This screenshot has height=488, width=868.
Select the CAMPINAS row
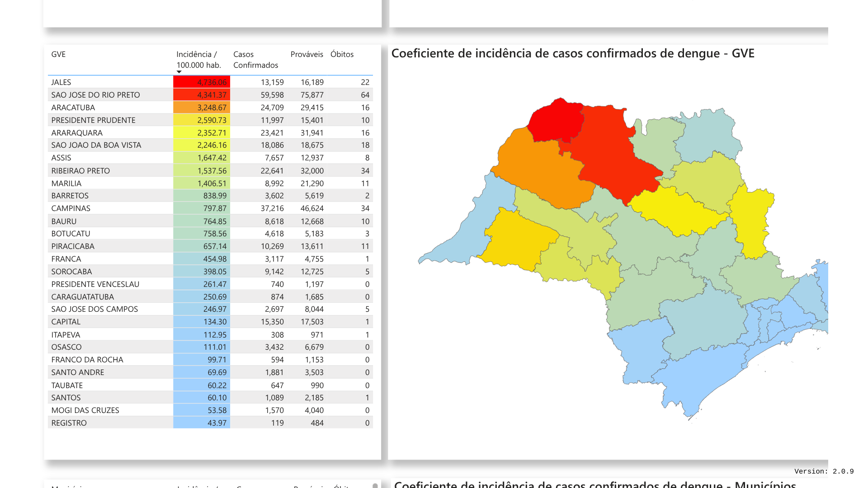[71, 208]
